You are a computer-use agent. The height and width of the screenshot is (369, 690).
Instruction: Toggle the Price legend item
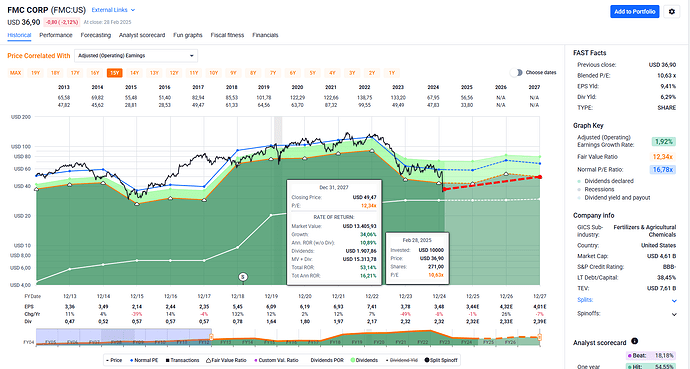tap(114, 360)
